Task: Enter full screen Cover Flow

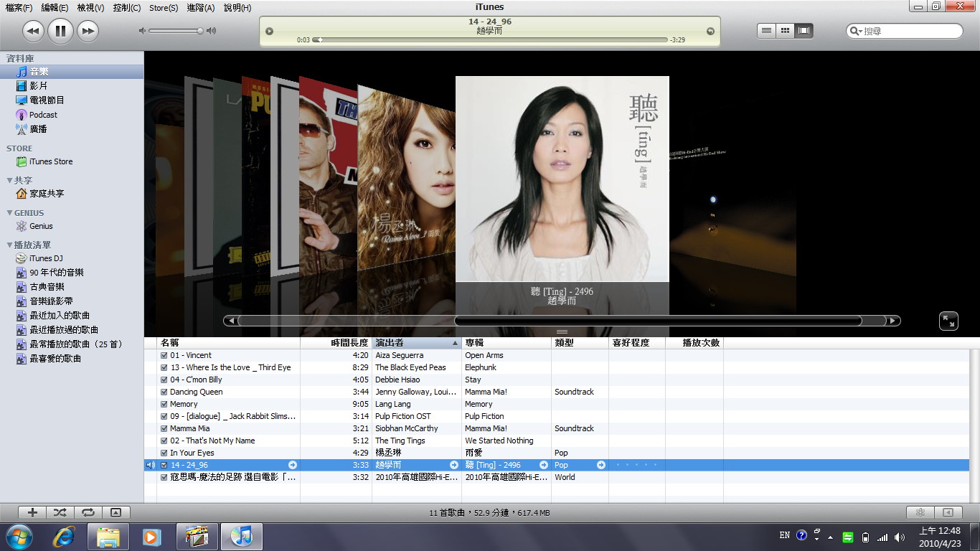Action: (948, 321)
